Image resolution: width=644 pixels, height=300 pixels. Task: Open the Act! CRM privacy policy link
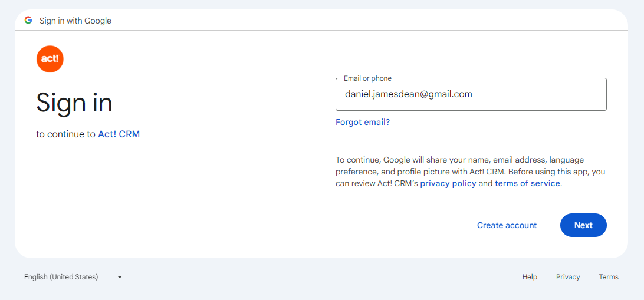(x=448, y=183)
